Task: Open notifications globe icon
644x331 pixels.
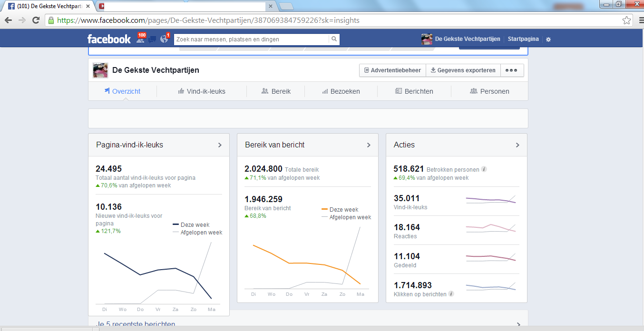Action: pyautogui.click(x=165, y=39)
